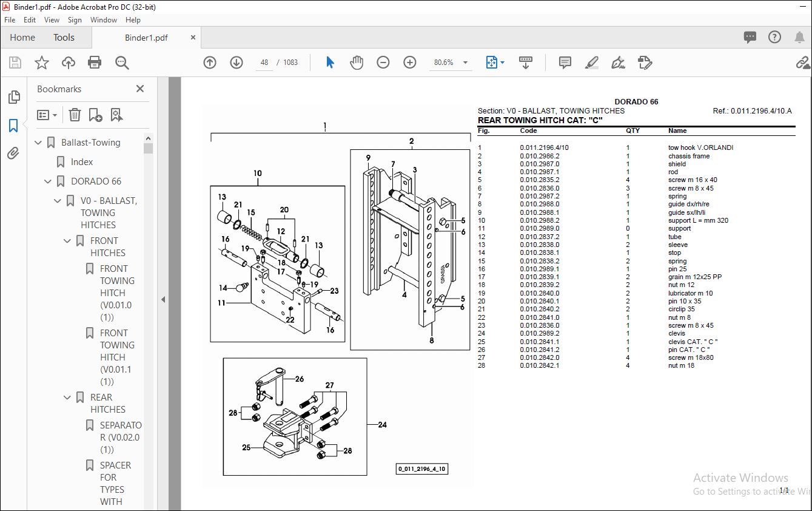Add a sticky note comment
Viewport: 812px width, 511px height.
tap(565, 63)
